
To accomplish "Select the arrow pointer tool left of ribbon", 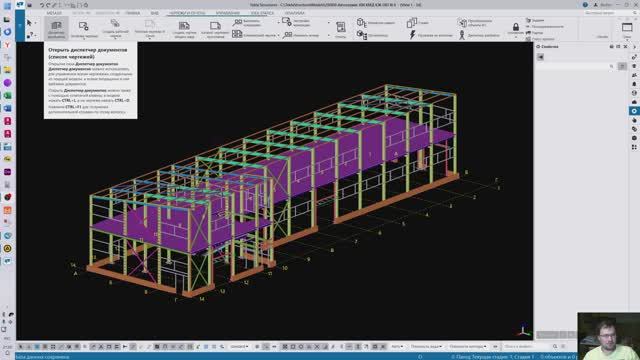I will coord(29,22).
